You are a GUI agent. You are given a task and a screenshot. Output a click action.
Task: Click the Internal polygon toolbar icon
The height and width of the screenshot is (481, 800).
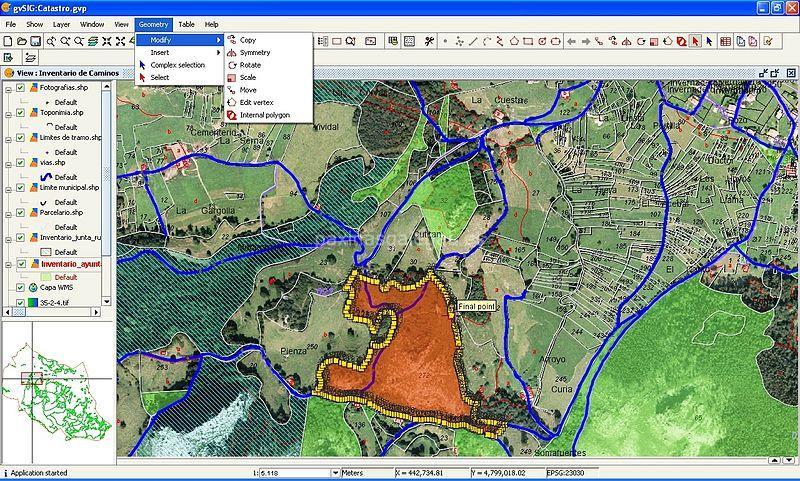[681, 41]
